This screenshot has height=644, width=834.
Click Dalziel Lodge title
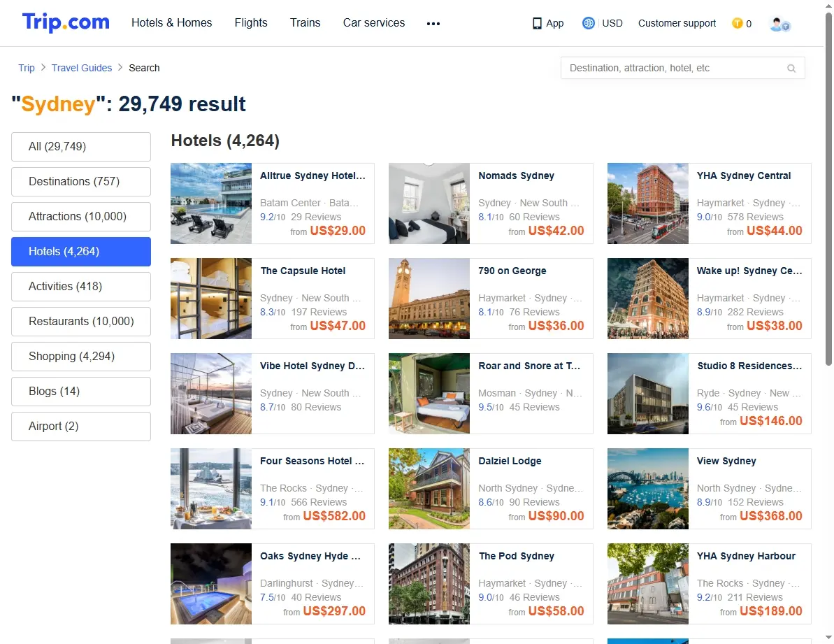pos(510,461)
